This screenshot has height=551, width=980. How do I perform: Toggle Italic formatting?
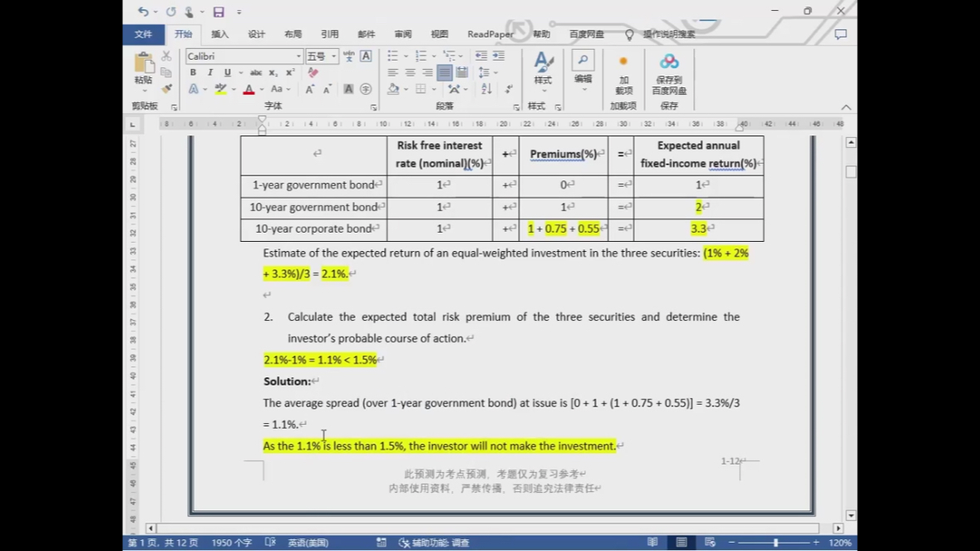pos(210,72)
